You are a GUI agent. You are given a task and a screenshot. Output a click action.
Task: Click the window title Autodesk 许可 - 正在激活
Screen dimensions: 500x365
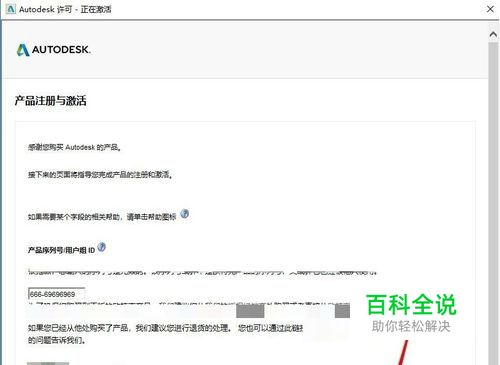65,9
